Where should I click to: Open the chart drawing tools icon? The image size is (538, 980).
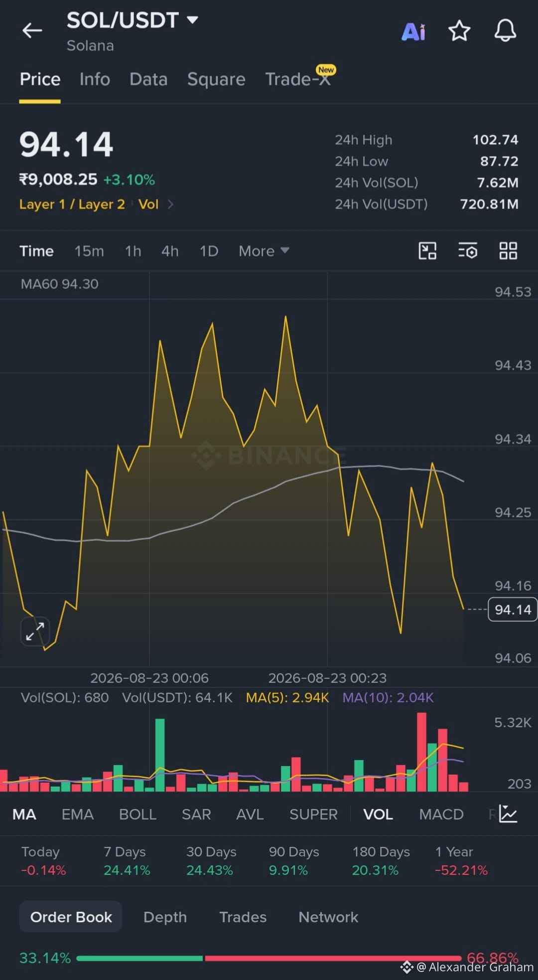coord(427,251)
